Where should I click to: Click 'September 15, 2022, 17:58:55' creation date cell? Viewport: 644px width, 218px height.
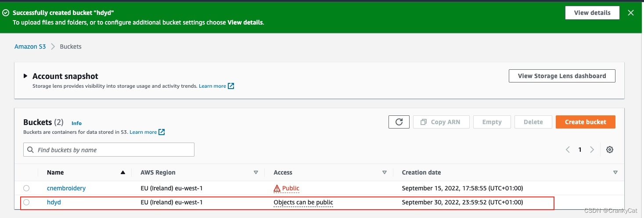(x=463, y=188)
